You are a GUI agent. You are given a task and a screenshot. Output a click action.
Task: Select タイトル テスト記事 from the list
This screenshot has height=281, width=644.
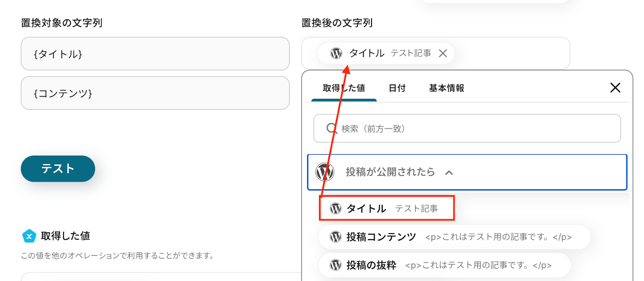click(387, 208)
